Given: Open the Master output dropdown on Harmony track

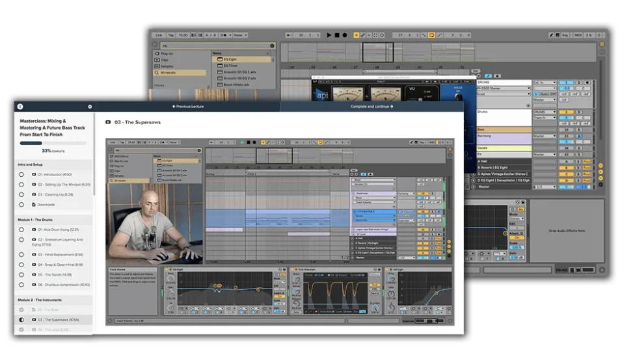Looking at the screenshot, I should (545, 136).
